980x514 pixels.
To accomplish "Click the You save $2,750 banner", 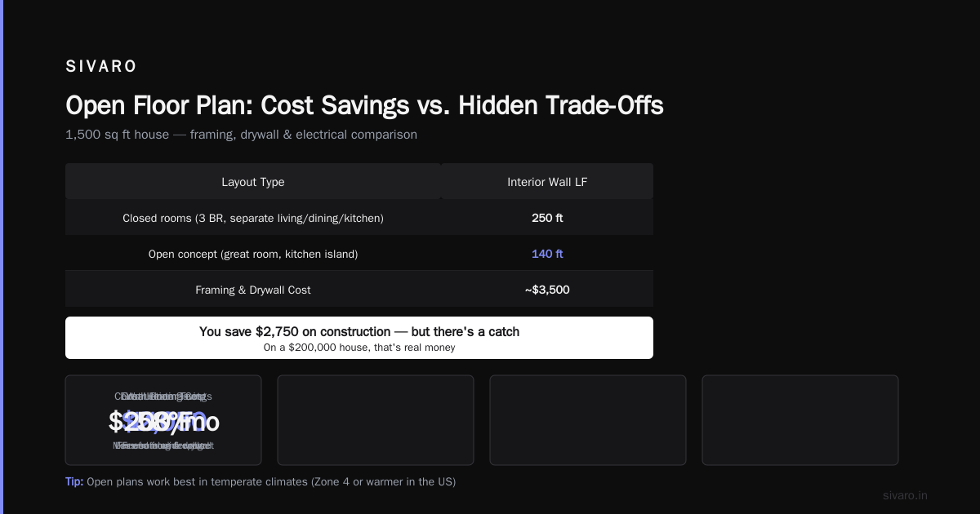I will 359,338.
